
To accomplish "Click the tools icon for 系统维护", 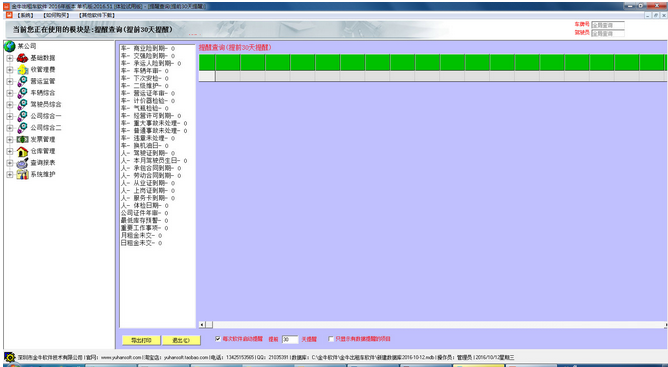I will 22,174.
